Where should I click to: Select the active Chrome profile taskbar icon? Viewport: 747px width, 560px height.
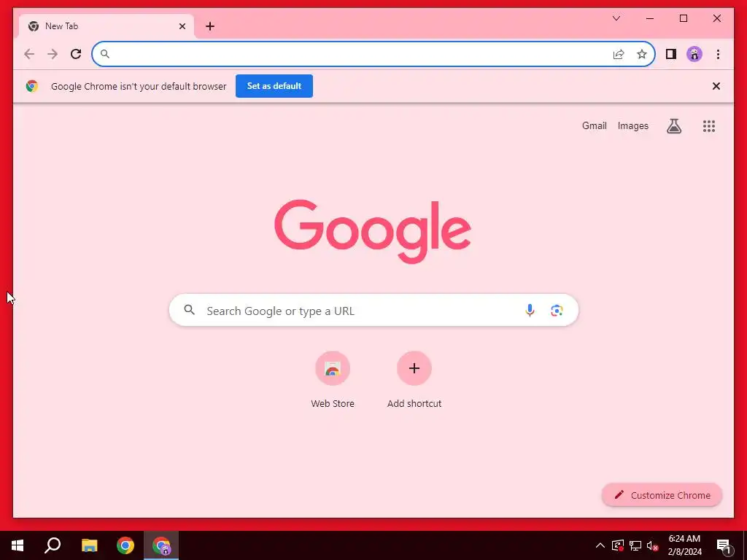(161, 545)
